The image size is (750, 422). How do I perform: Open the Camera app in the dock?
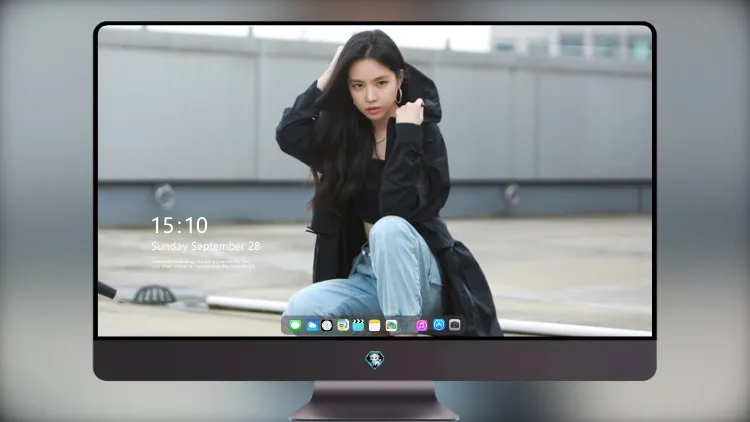455,325
